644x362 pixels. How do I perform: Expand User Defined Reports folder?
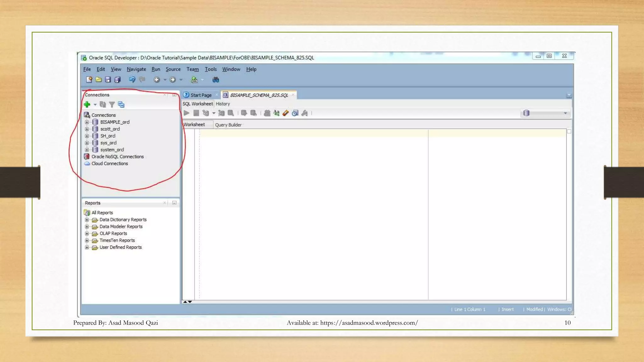[x=87, y=248]
